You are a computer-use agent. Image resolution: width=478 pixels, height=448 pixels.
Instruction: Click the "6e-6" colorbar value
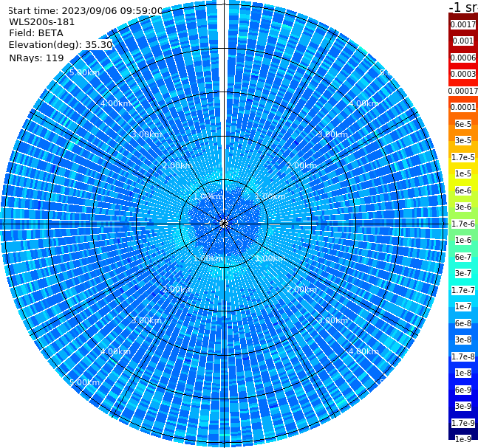pyautogui.click(x=463, y=190)
